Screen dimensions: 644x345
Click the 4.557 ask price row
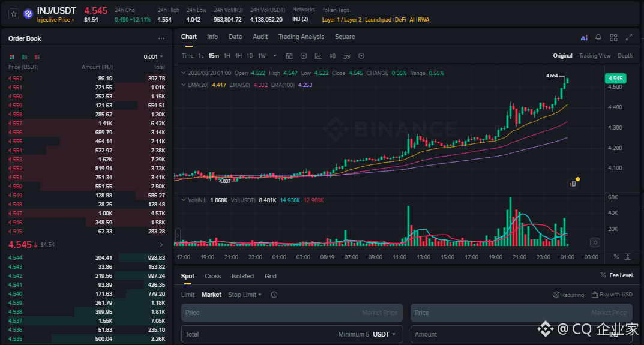coord(86,123)
